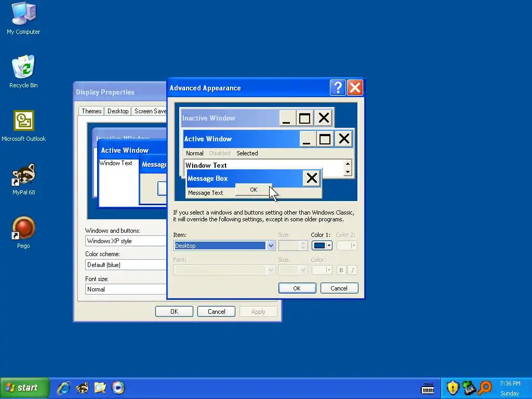Confirm Advanced Appearance with OK

point(297,288)
